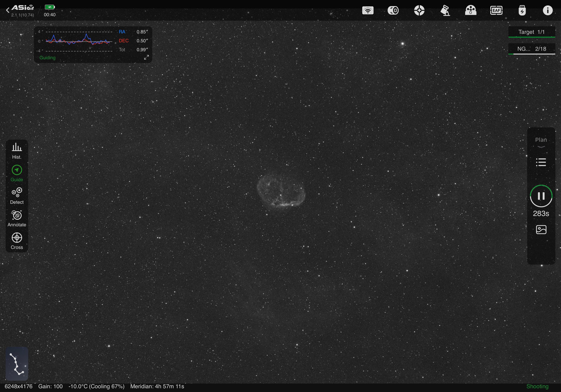This screenshot has width=561, height=392.
Task: Go back using the ASIAIR arrow
Action: point(8,10)
